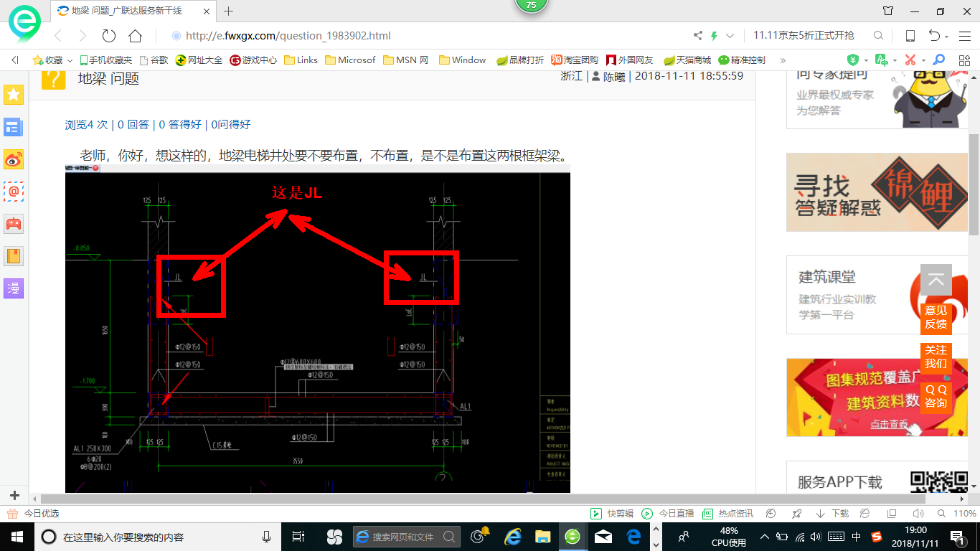This screenshot has height=551, width=980.
Task: Click the green lightning speed mode icon
Action: click(x=715, y=36)
